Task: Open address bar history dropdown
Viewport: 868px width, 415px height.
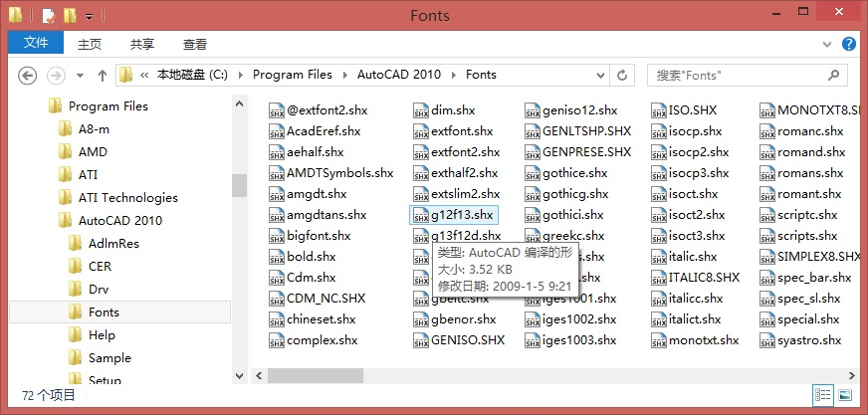Action: [600, 75]
